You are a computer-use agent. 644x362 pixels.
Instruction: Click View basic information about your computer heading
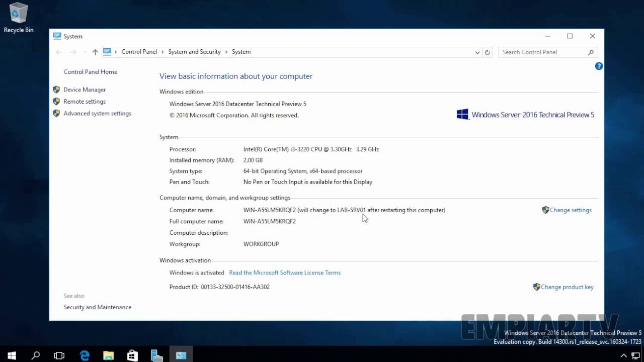click(x=236, y=76)
